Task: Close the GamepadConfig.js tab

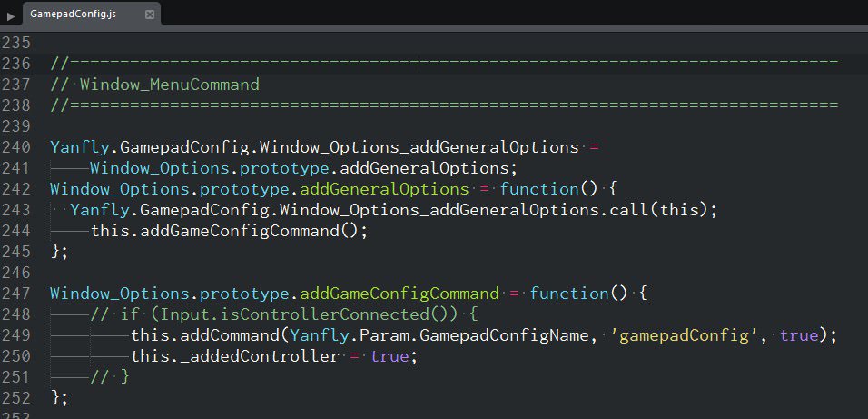Action: point(150,15)
